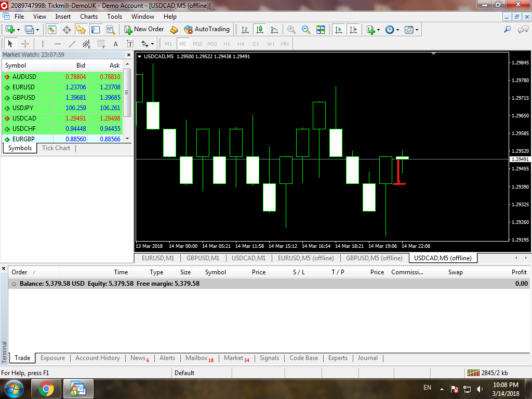Switch chart to candlestick display
The image size is (532, 399).
pos(259,30)
